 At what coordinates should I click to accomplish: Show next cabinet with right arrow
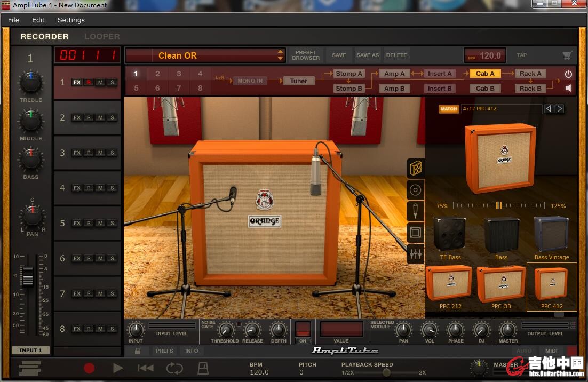pyautogui.click(x=560, y=109)
